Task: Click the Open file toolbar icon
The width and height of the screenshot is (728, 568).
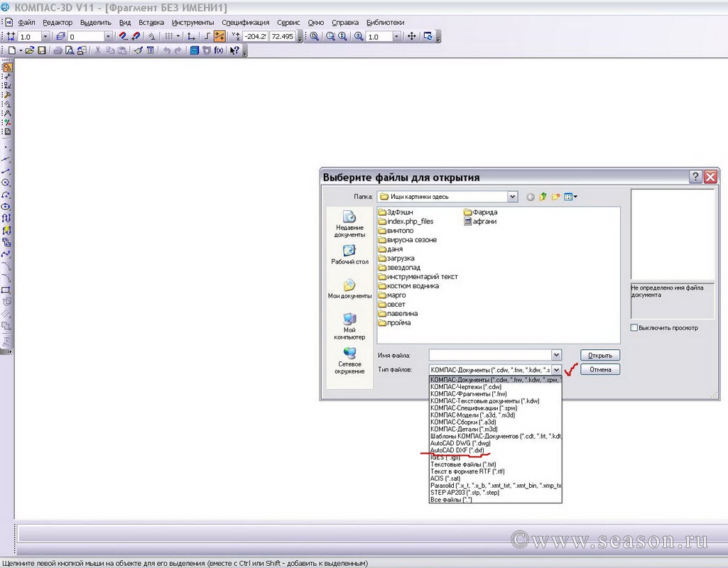Action: 30,50
